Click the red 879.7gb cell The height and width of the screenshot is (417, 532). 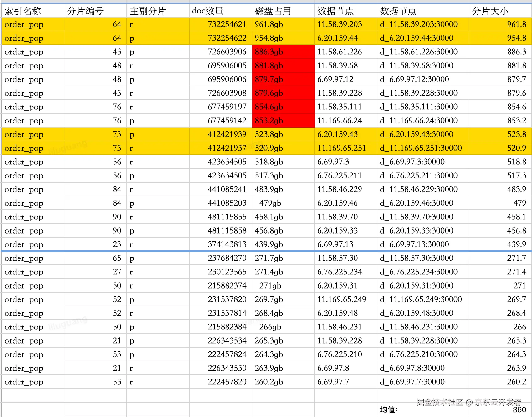(x=283, y=79)
